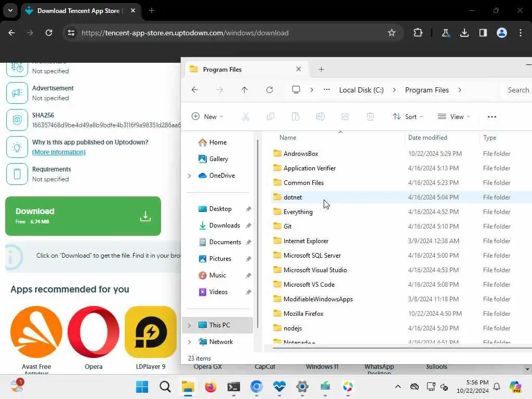Click the This PC monitor icon in breadcrumb

click(x=296, y=89)
